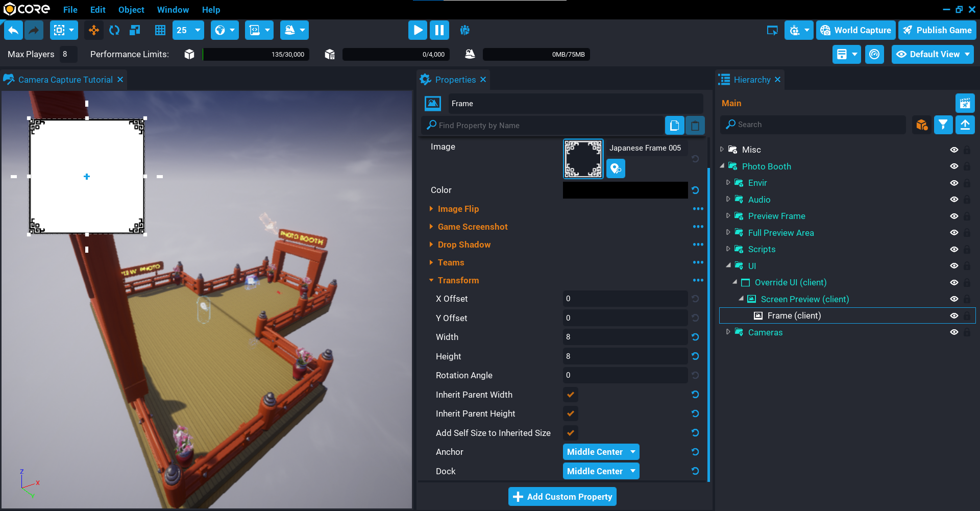Viewport: 980px width, 511px height.
Task: Open the black Color swatch
Action: pyautogui.click(x=625, y=190)
